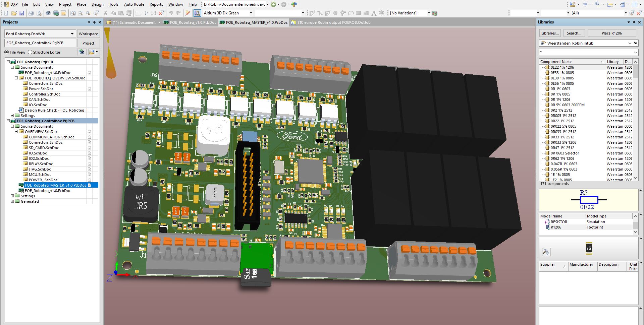This screenshot has height=325, width=644.
Task: Click the Project button
Action: (88, 43)
